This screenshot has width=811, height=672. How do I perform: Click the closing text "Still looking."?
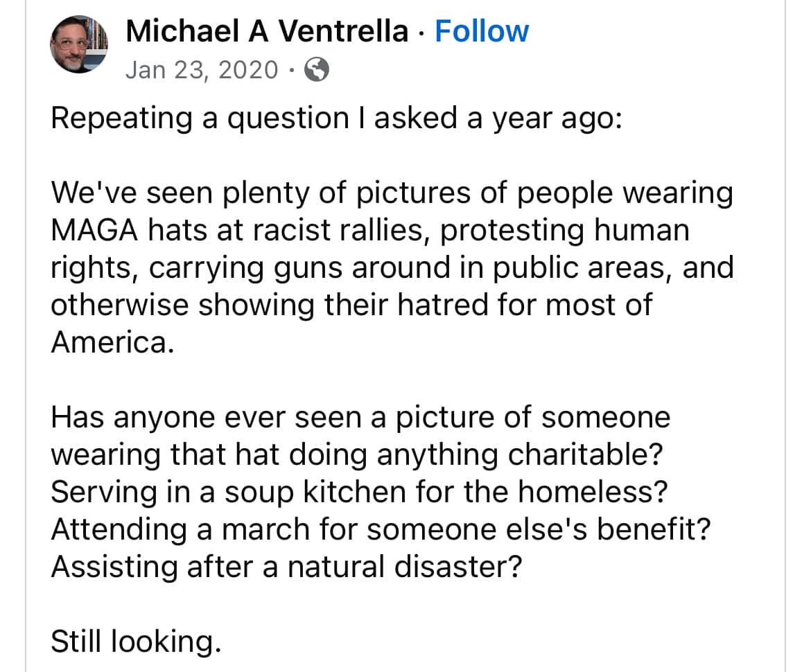[136, 642]
